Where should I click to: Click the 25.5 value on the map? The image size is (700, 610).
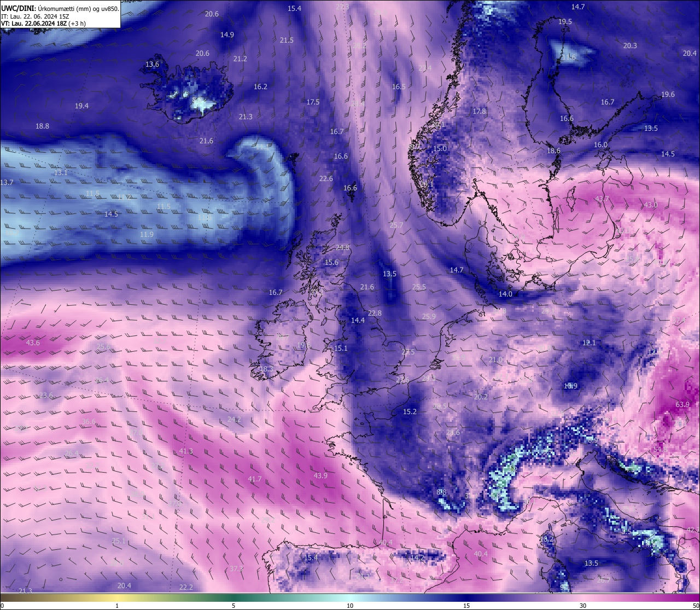click(419, 287)
